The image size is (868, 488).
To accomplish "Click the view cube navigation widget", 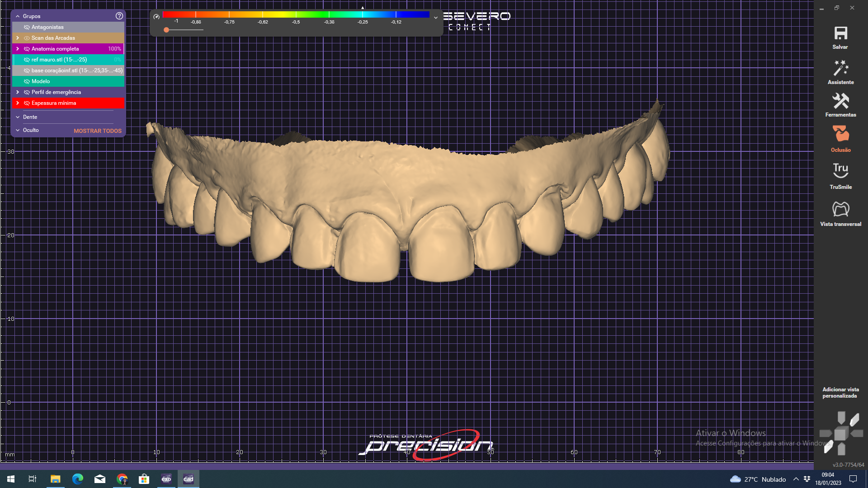I will 840,434.
